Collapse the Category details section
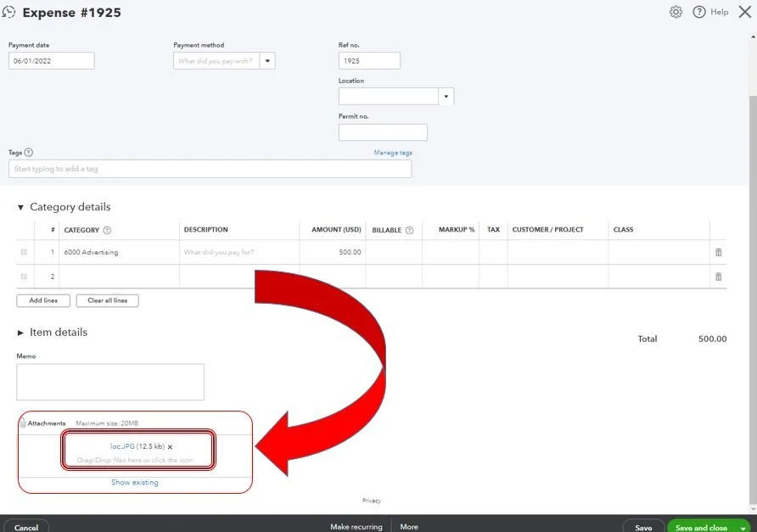This screenshot has height=532, width=757. [x=20, y=206]
